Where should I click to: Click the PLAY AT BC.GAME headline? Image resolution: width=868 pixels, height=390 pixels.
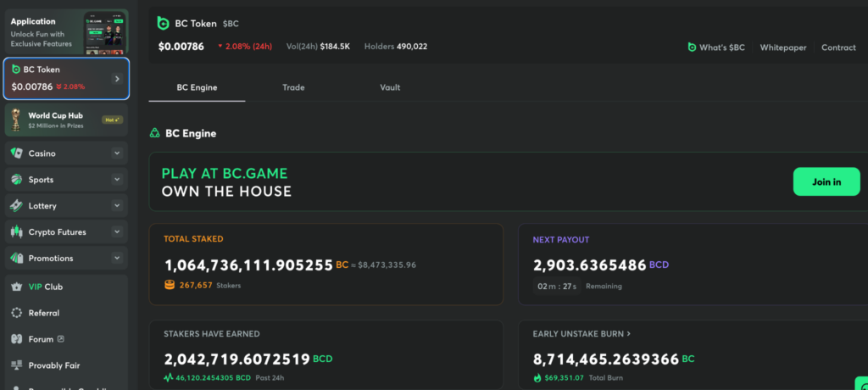225,174
